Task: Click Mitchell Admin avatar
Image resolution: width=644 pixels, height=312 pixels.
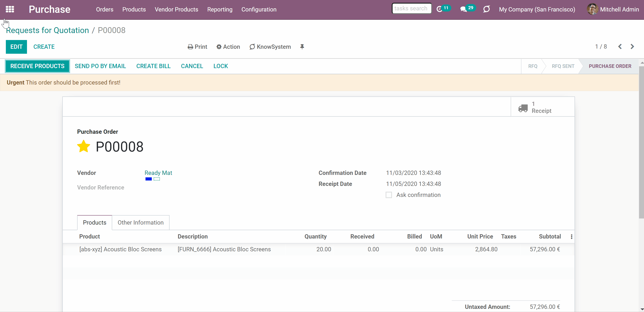Action: pyautogui.click(x=592, y=9)
